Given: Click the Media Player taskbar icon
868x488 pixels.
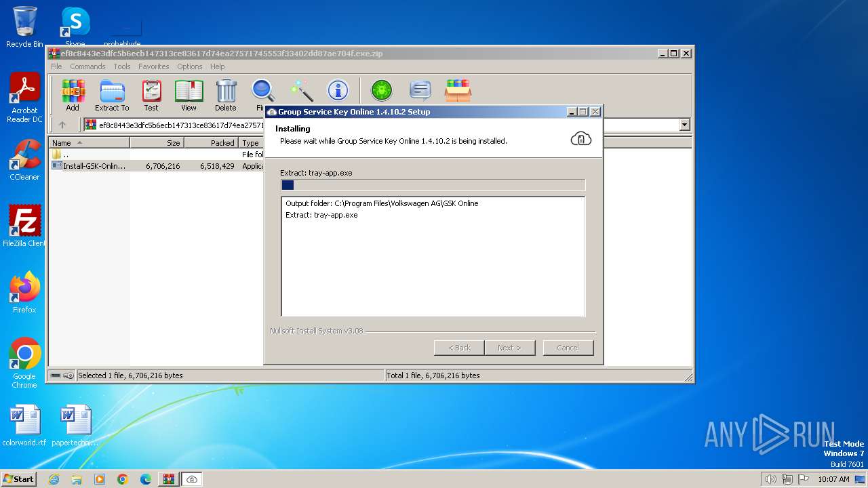Looking at the screenshot, I should click(x=100, y=479).
